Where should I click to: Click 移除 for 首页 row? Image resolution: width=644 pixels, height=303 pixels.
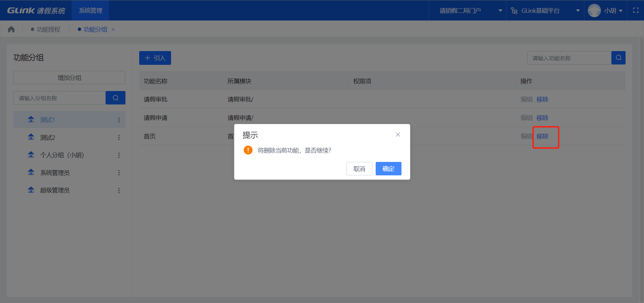tap(542, 136)
